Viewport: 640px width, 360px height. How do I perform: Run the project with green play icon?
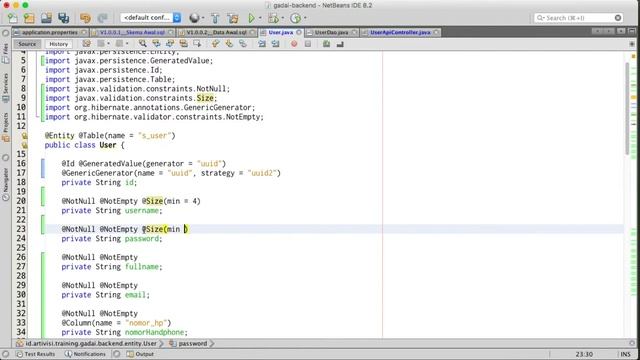(251, 18)
